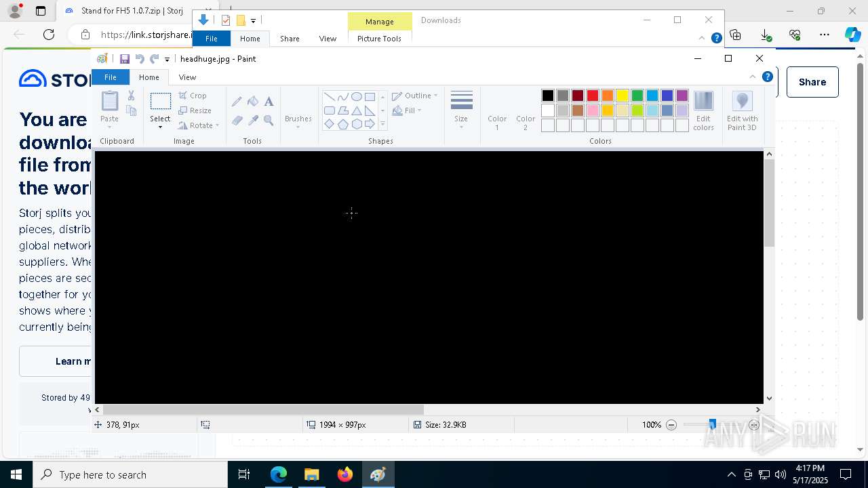This screenshot has height=488, width=868.
Task: Click the rectangular Select tool icon
Action: coord(160,102)
